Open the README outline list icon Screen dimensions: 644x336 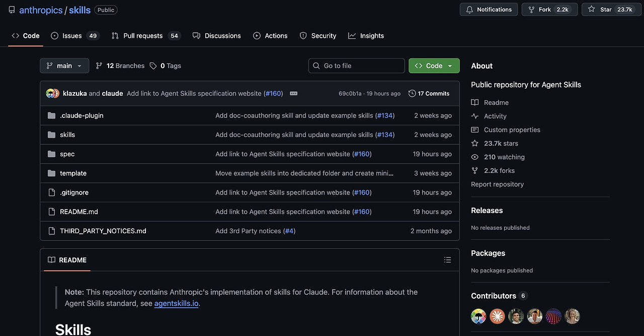447,260
